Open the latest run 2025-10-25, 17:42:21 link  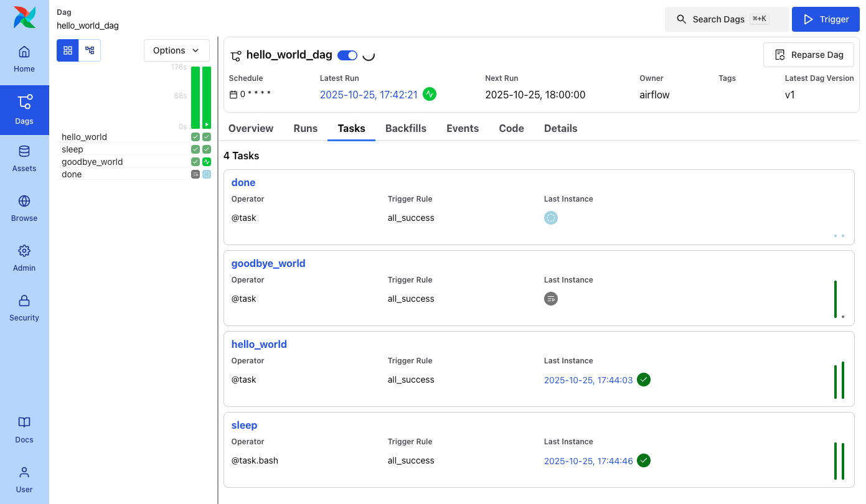tap(369, 95)
